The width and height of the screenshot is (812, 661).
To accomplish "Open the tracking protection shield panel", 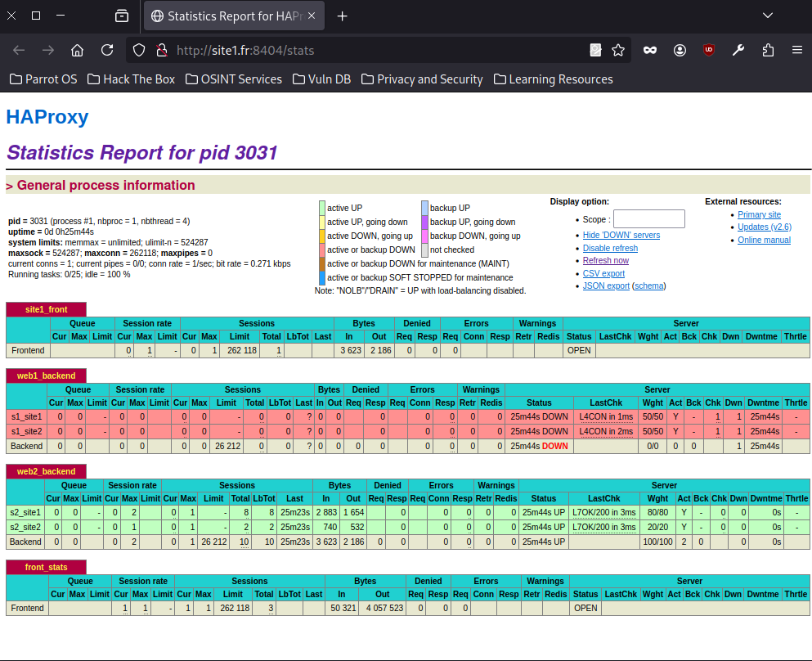I will click(139, 50).
